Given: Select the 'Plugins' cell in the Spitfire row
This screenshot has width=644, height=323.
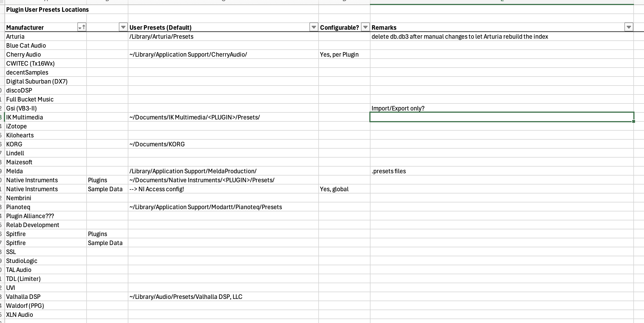Looking at the screenshot, I should click(107, 234).
